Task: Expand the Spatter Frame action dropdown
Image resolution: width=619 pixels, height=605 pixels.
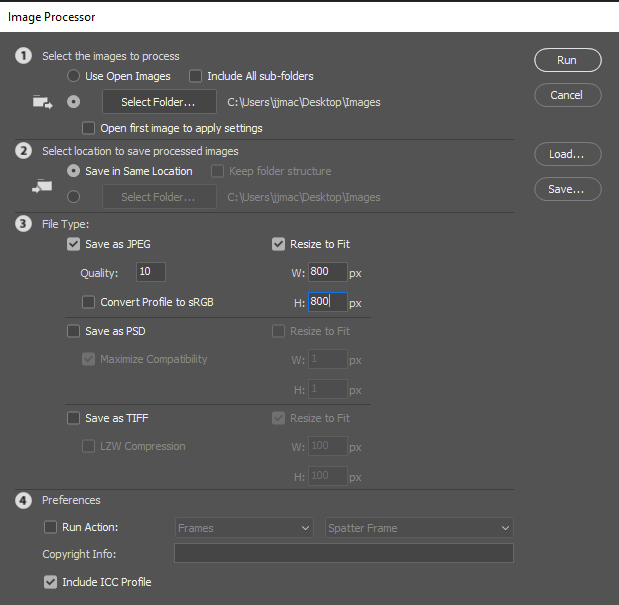Action: [x=419, y=528]
